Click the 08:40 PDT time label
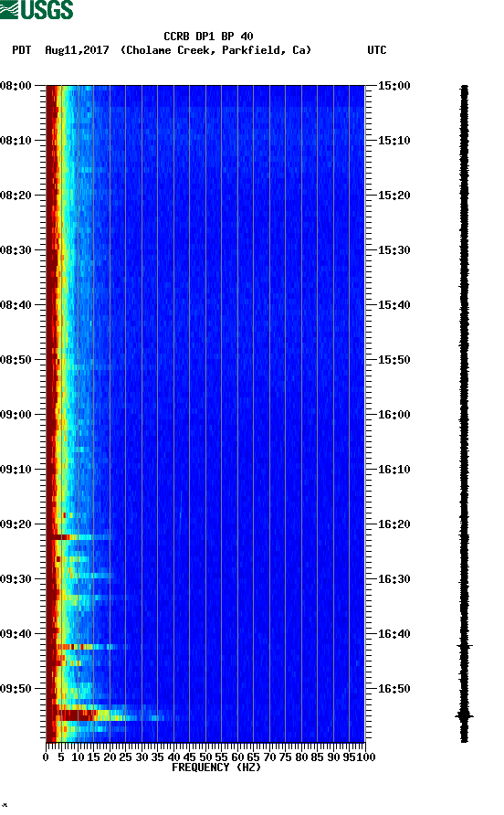This screenshot has height=815, width=504. pos(16,305)
